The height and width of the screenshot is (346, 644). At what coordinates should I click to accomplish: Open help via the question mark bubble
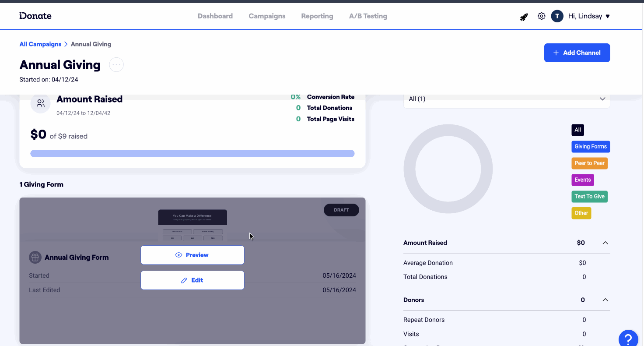point(629,338)
